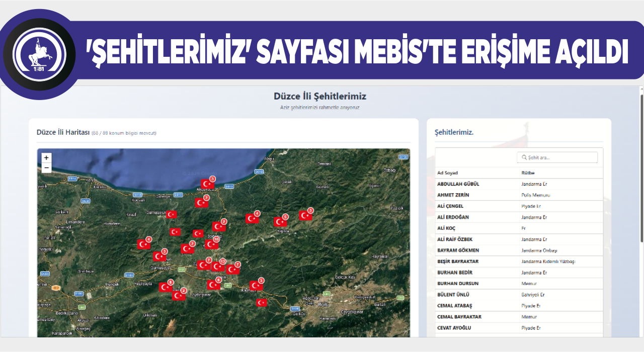Click the 'Jandarma Onbaşı' rank cell
Screen dimensions: 644x352
click(x=539, y=250)
